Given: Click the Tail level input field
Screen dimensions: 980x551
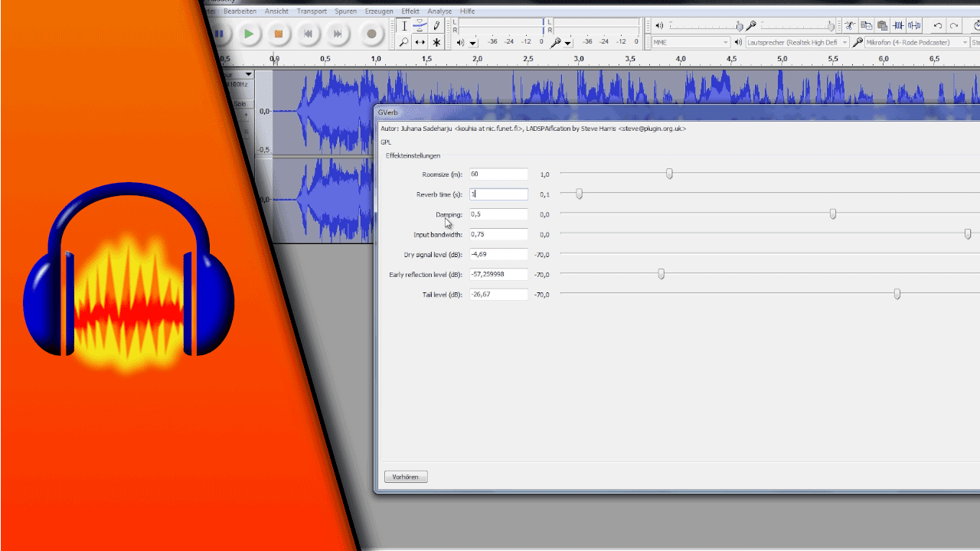Looking at the screenshot, I should (498, 294).
